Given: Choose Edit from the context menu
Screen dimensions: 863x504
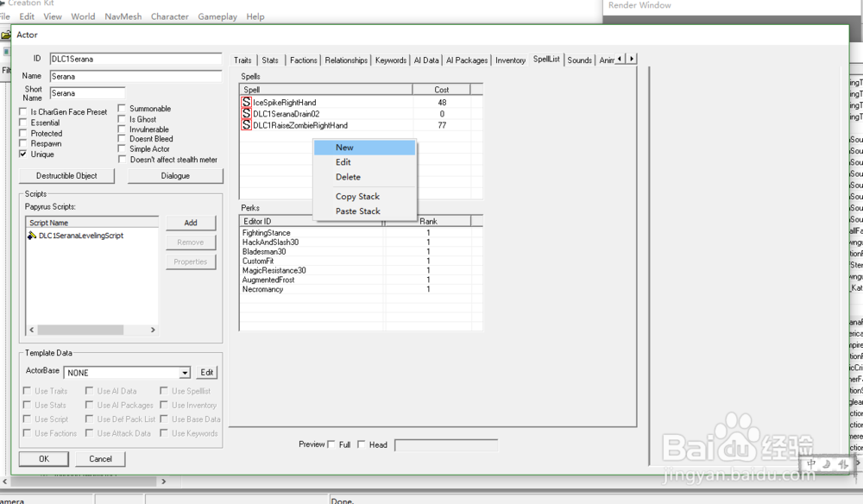Looking at the screenshot, I should 364,162.
